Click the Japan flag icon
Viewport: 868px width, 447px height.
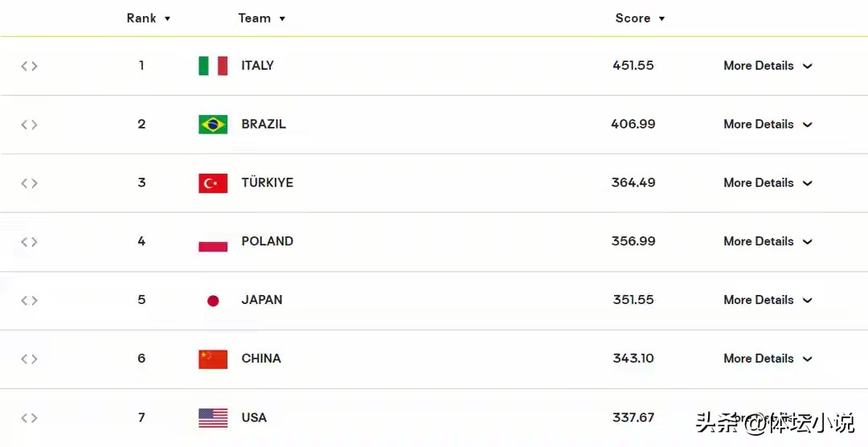click(x=213, y=301)
